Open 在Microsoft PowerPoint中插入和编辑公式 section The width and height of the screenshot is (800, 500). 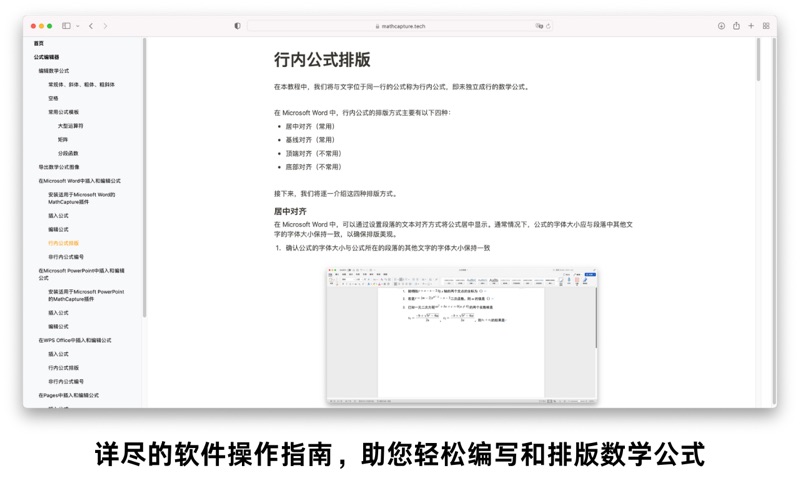[x=81, y=274]
